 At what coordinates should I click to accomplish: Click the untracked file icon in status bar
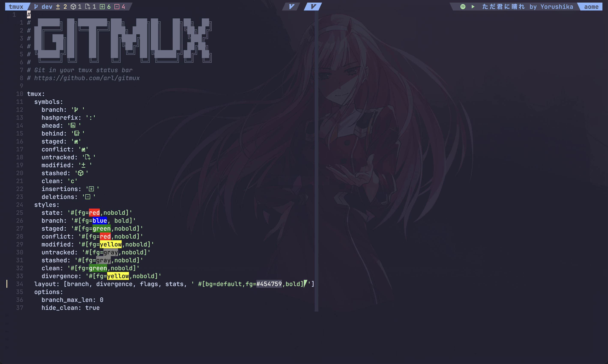click(x=88, y=7)
